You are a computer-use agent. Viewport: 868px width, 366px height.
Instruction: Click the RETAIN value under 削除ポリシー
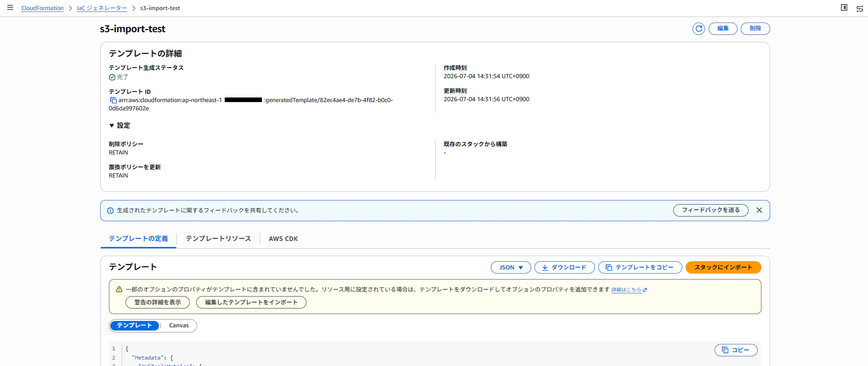coord(119,153)
